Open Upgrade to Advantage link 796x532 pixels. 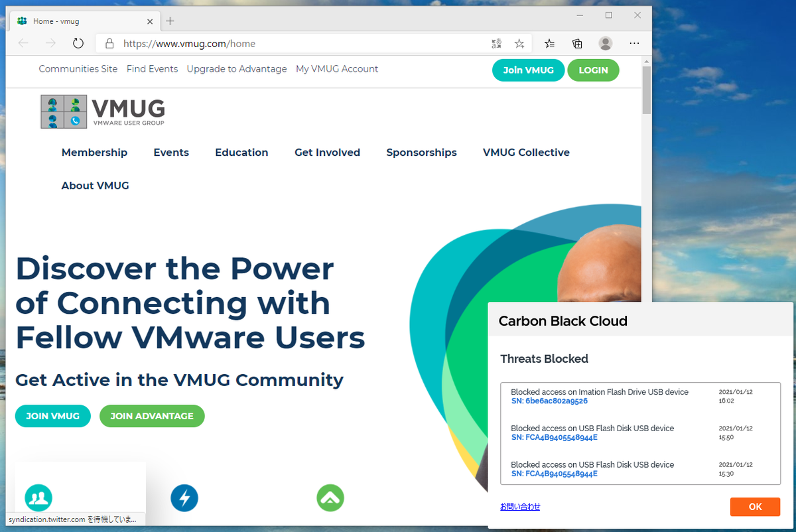(x=237, y=69)
